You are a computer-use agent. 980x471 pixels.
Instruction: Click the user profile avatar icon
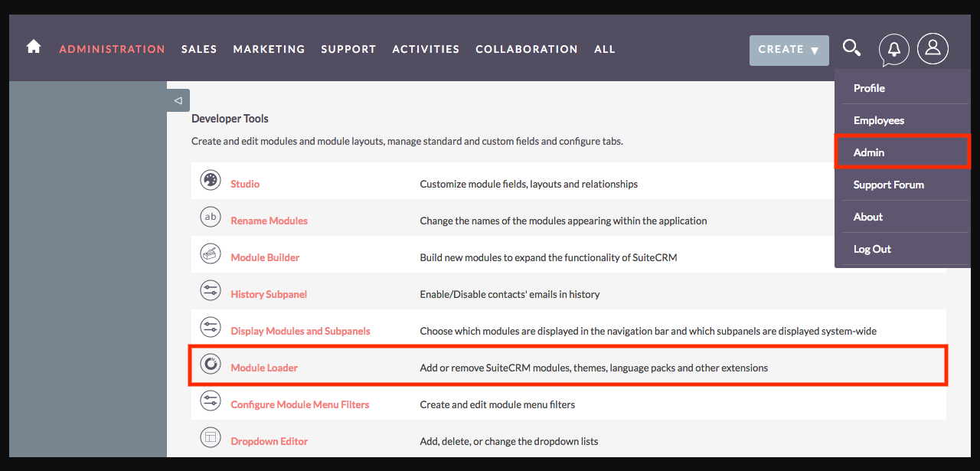[x=933, y=49]
